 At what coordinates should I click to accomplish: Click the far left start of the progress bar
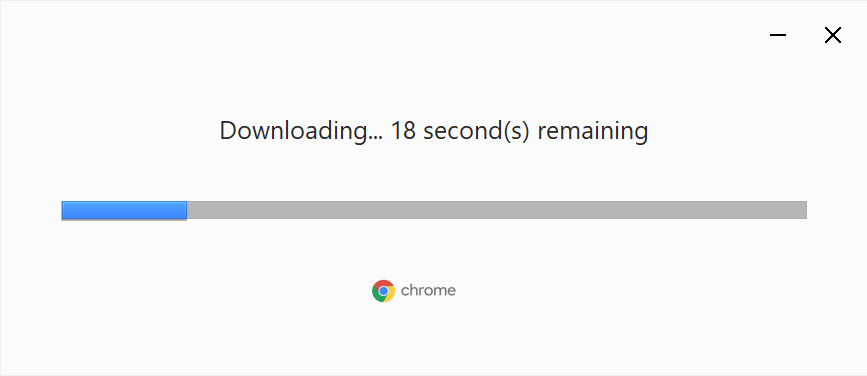coord(64,210)
